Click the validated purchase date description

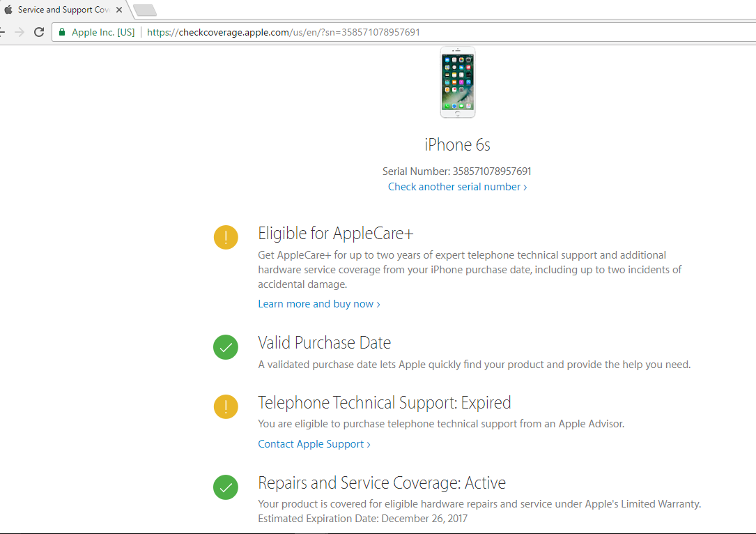tap(474, 365)
